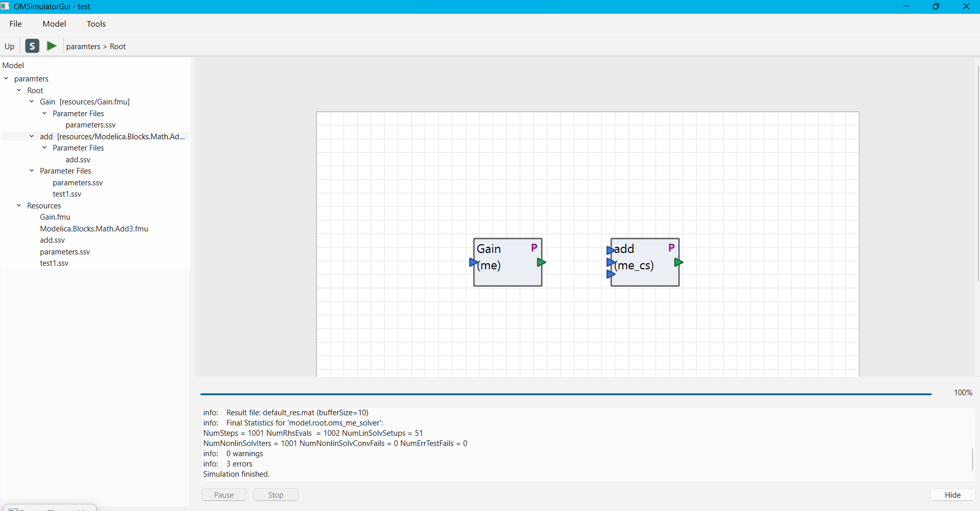Collapse the Root tree node

pyautogui.click(x=19, y=91)
